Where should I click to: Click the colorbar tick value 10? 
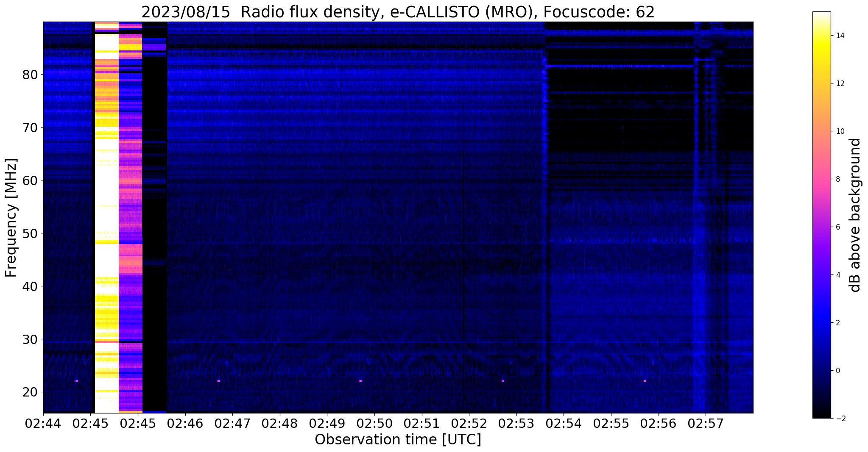840,131
